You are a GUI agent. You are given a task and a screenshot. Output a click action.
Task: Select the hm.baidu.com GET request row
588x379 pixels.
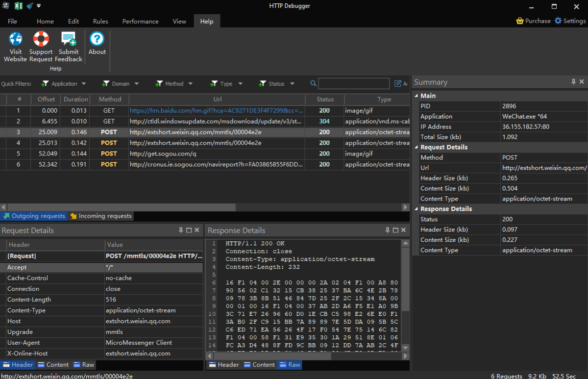(x=205, y=111)
